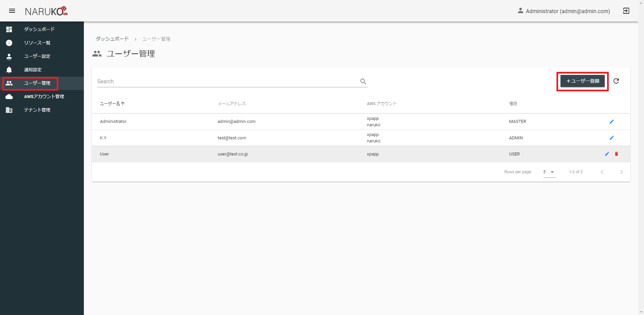Click the tenant management building icon
This screenshot has height=315, width=644.
pos(9,110)
